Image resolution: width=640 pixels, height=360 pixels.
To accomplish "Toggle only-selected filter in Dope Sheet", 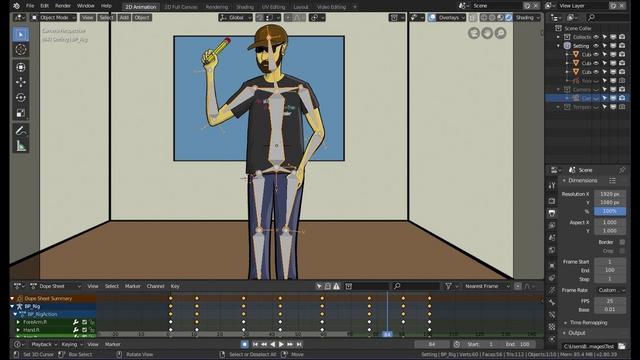I will pyautogui.click(x=319, y=287).
